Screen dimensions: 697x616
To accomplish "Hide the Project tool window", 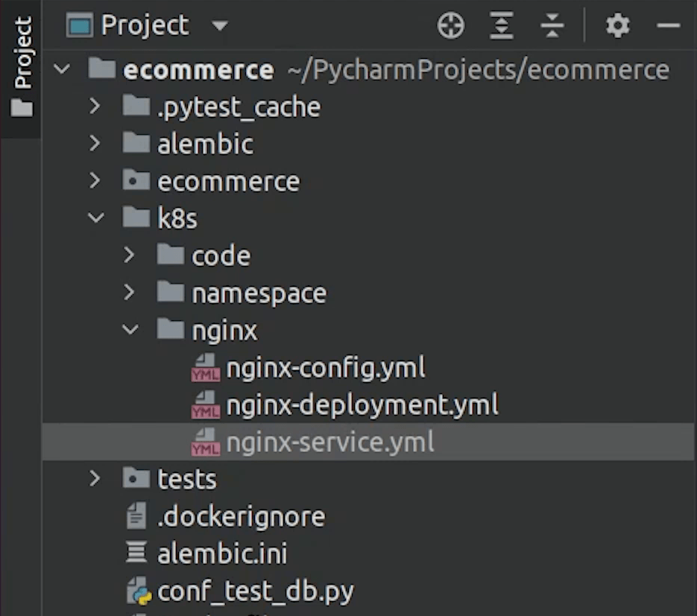I will [x=668, y=27].
